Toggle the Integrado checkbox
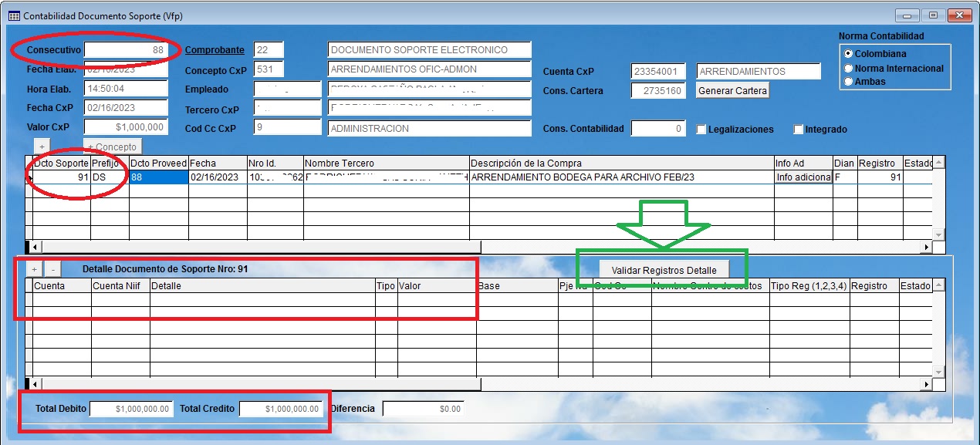The width and height of the screenshot is (980, 445). (x=799, y=130)
